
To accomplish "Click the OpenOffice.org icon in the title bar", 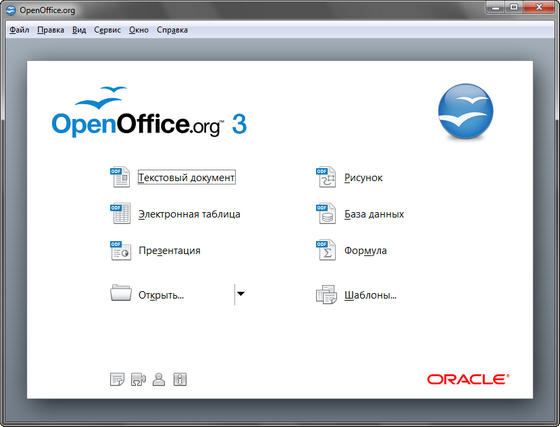I will [x=11, y=10].
